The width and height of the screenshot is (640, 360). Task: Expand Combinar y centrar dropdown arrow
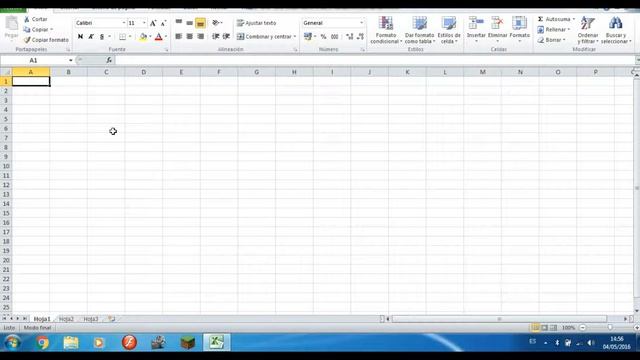click(x=295, y=37)
